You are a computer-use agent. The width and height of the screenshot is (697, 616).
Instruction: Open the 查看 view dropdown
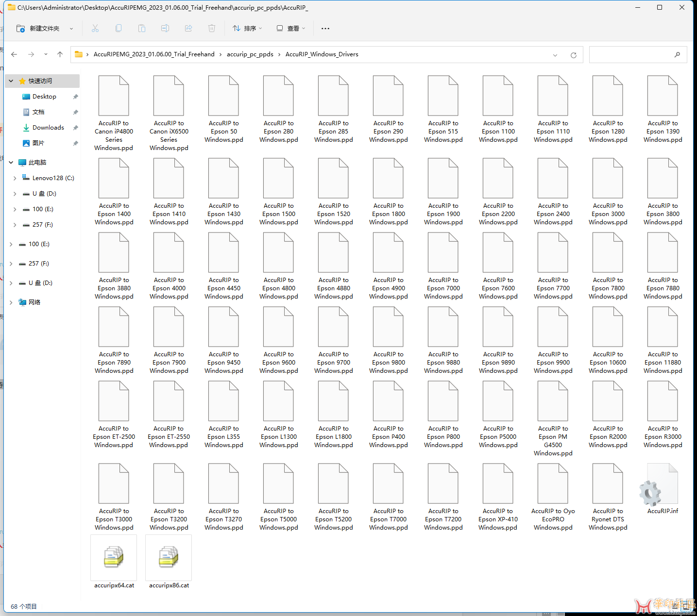pos(291,28)
